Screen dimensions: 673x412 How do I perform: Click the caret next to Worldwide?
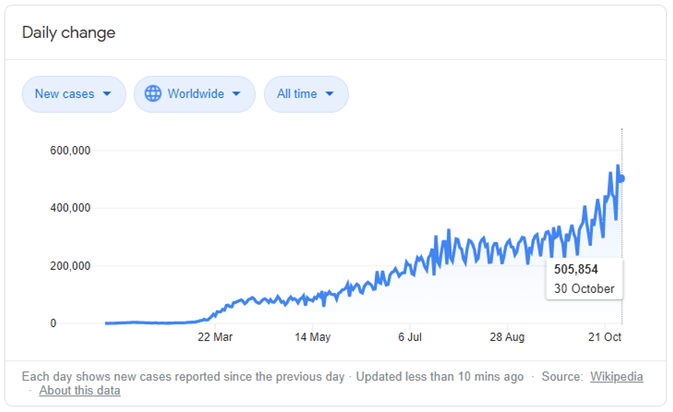(236, 94)
